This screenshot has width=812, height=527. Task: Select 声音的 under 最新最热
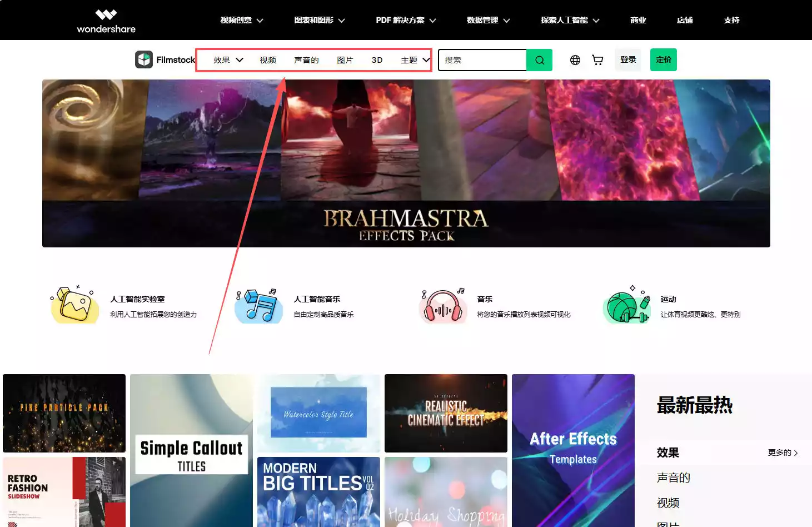pos(674,478)
